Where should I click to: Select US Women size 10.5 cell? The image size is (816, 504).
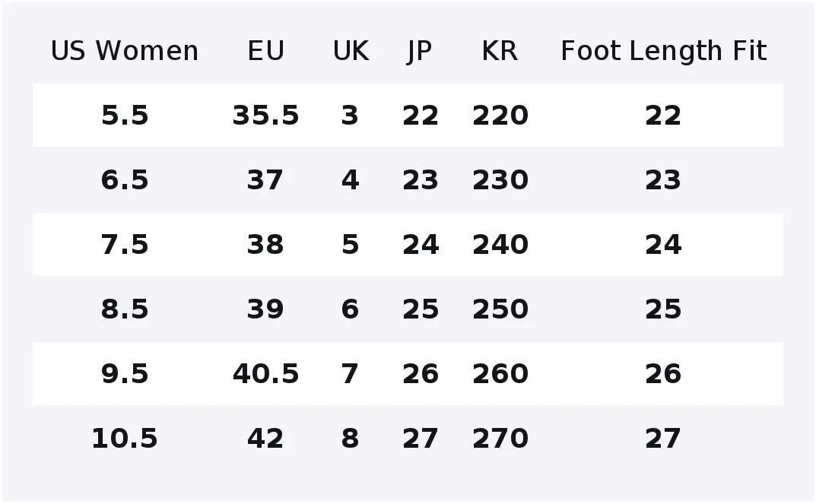click(125, 439)
